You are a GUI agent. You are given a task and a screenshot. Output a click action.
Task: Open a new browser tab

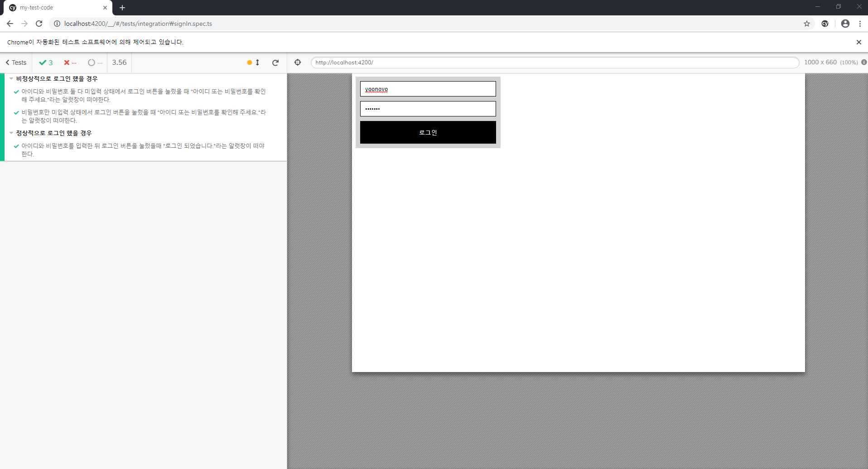tap(122, 8)
